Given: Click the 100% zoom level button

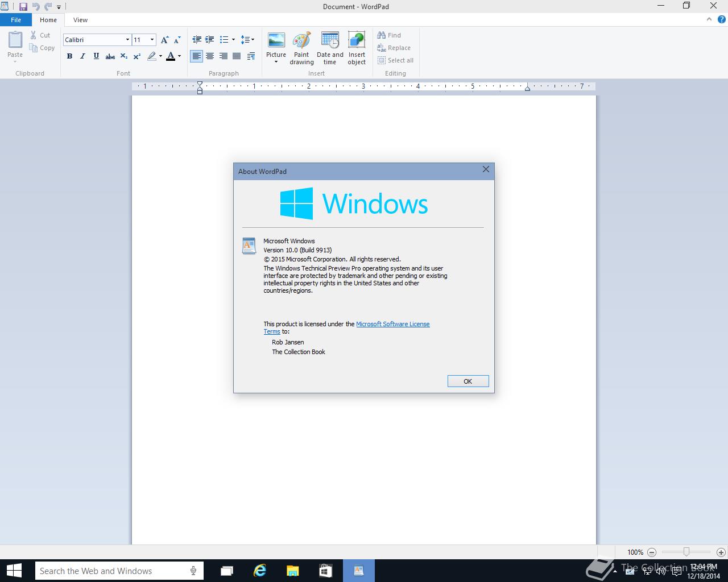Looking at the screenshot, I should (635, 552).
